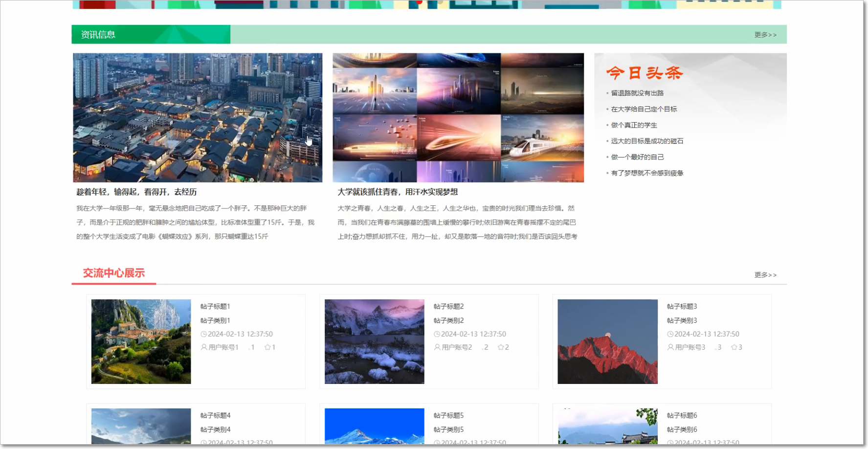Open headline 做个真正的学生
This screenshot has height=449, width=868.
634,125
